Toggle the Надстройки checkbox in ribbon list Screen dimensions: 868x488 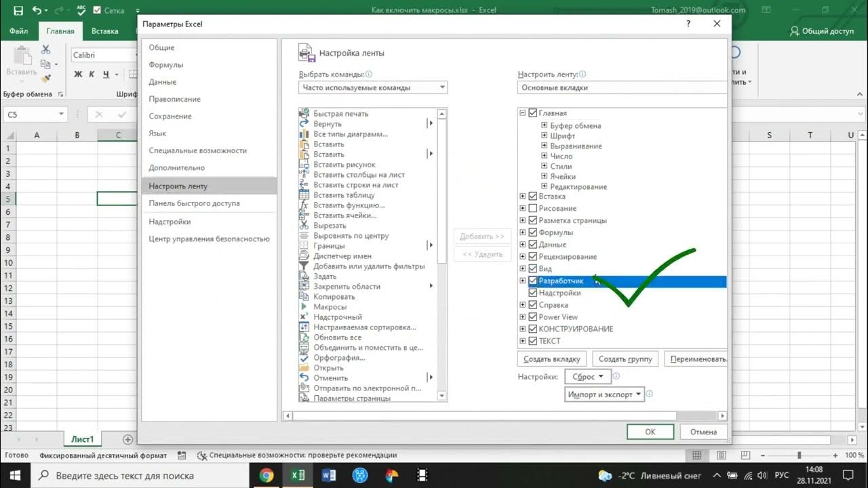click(532, 293)
